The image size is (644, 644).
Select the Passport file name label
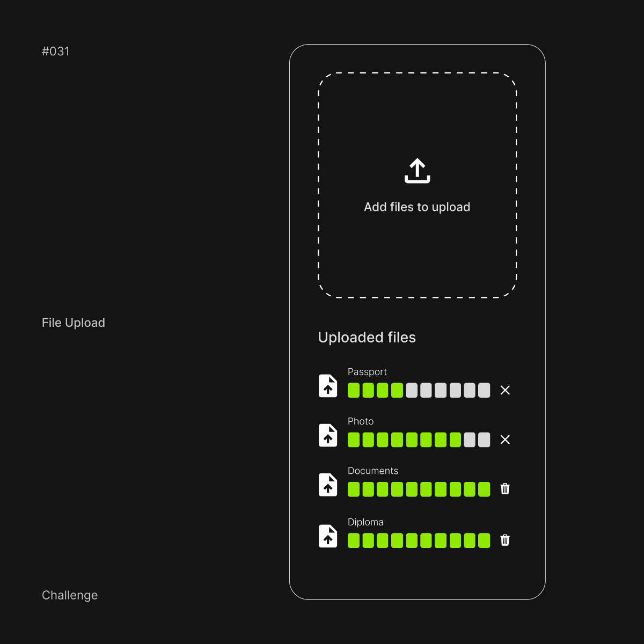pos(367,372)
